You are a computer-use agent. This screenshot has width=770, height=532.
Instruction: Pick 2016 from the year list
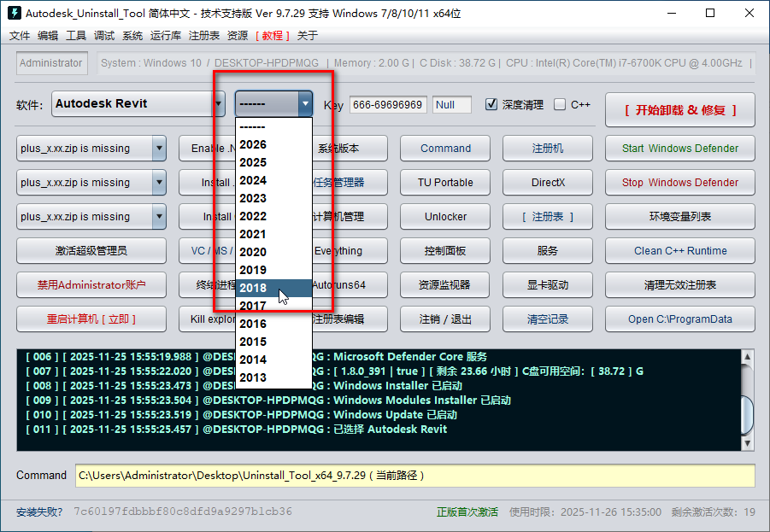tap(273, 324)
